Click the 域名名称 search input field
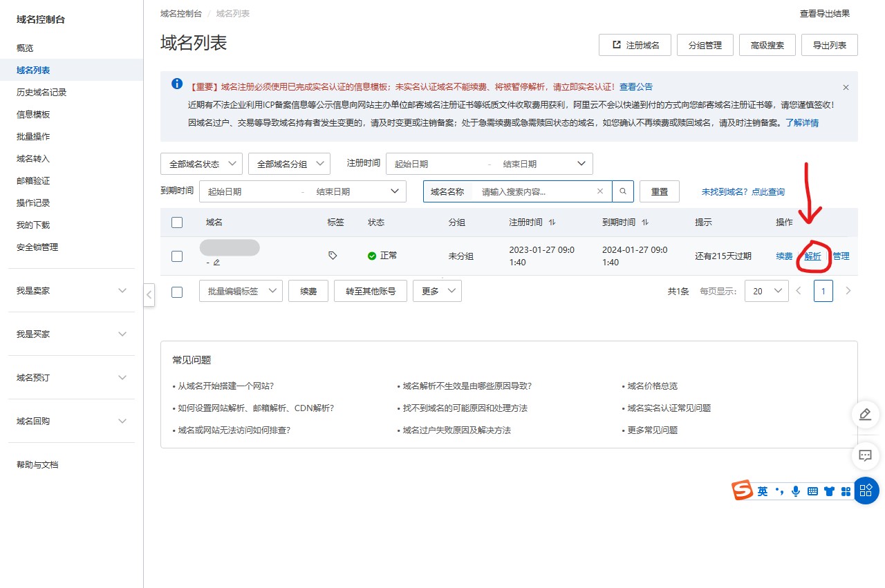Screen dimensions: 885x588 (536, 191)
